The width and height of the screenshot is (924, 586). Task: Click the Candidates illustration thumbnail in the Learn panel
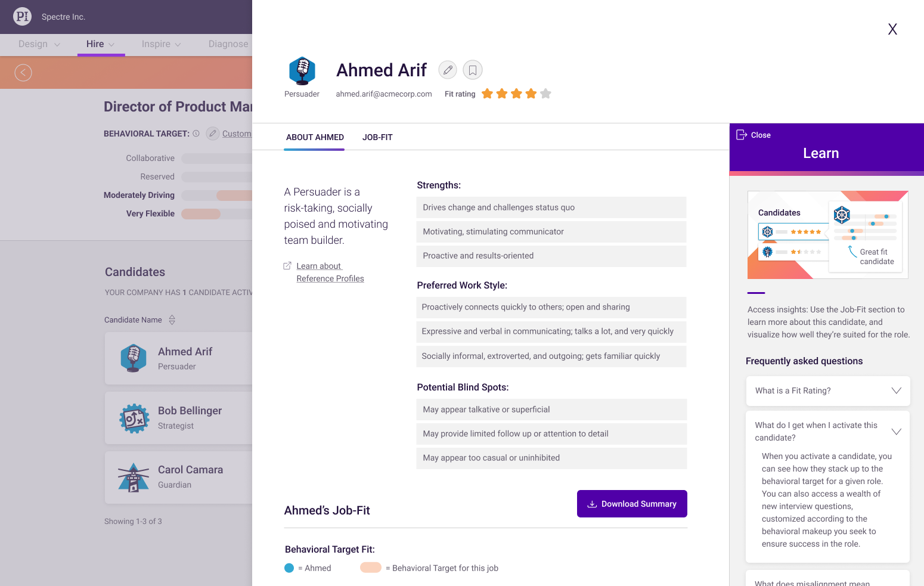tap(827, 235)
